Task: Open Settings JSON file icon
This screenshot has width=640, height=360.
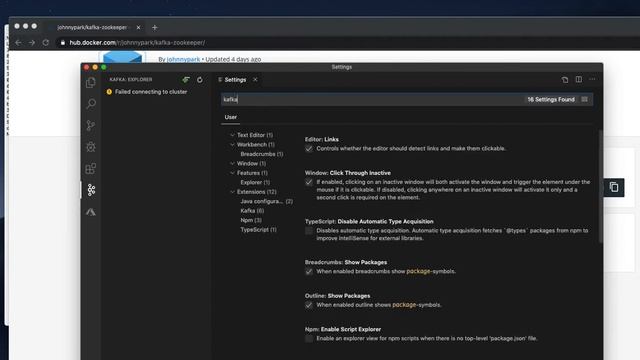Action: click(565, 80)
